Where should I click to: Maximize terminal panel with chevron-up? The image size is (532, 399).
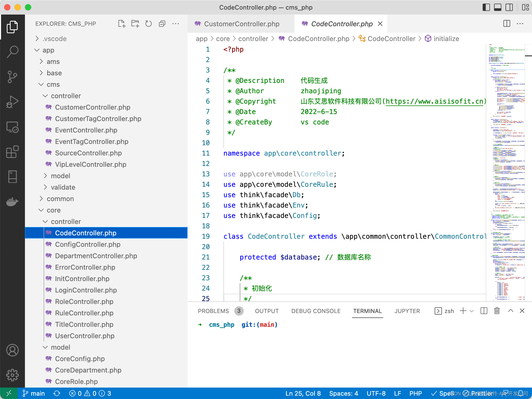click(x=510, y=311)
